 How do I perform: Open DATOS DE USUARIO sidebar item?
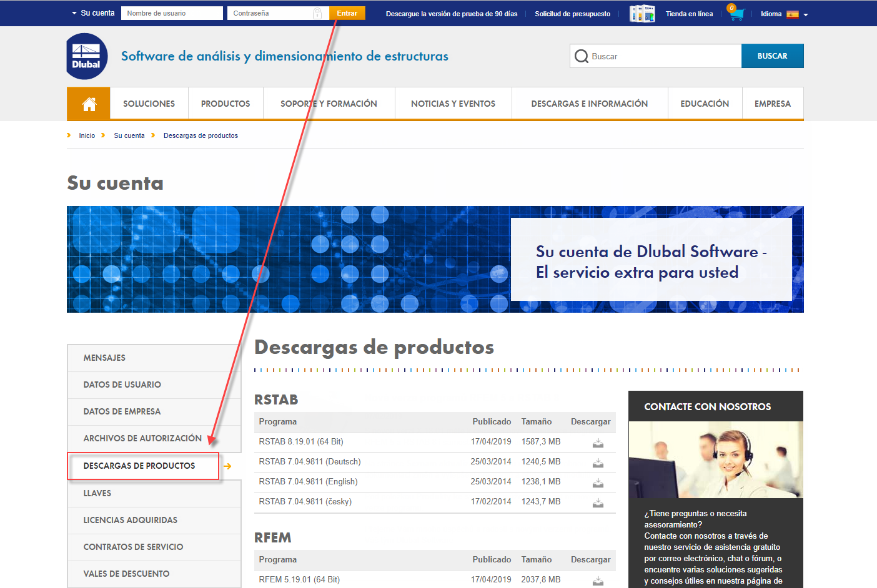pos(154,385)
